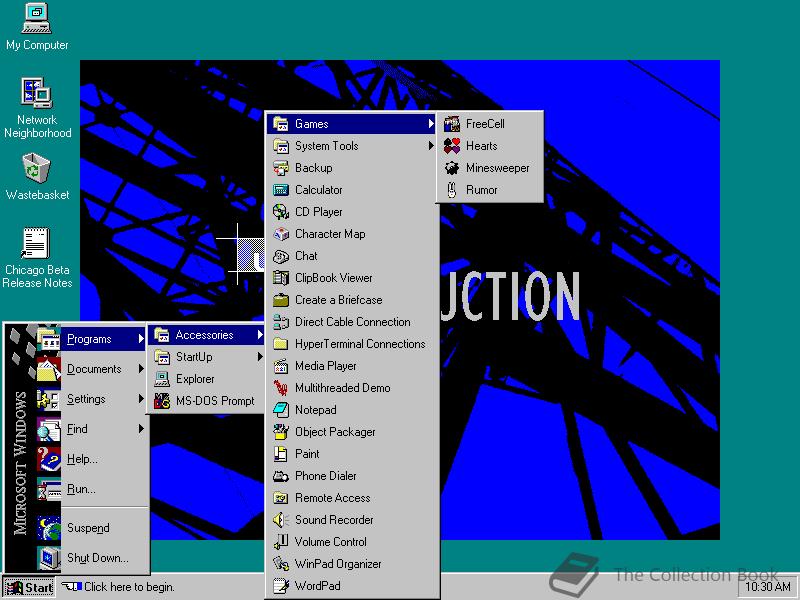Click the Multithreaded Demo icon
This screenshot has height=600, width=800.
pos(281,388)
